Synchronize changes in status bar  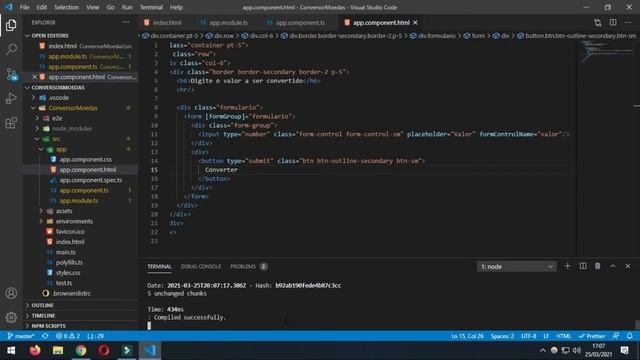coord(45,336)
